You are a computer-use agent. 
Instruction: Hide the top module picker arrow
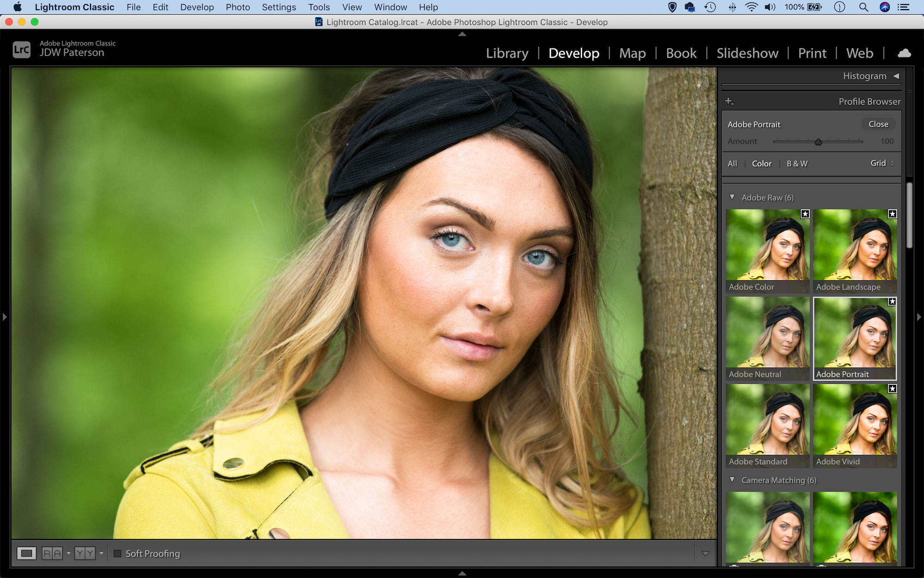click(x=462, y=34)
